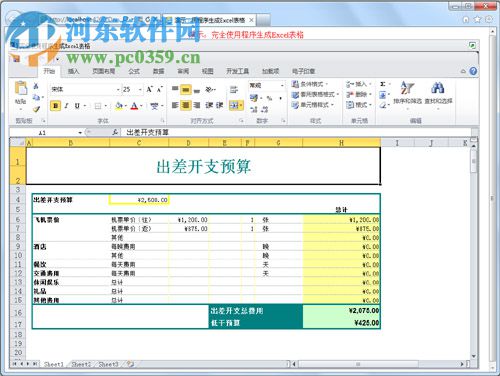Toggle top vertical alignment
500x376 pixels.
(175, 89)
